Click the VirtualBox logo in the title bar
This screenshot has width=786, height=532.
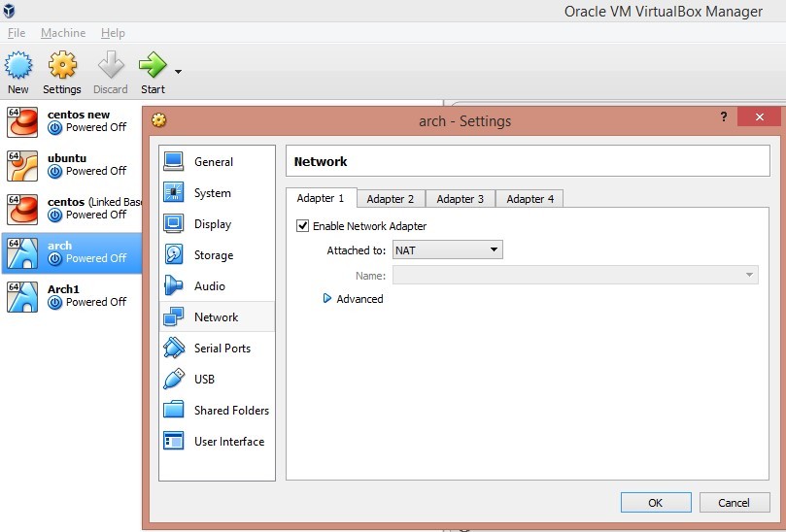pyautogui.click(x=9, y=11)
